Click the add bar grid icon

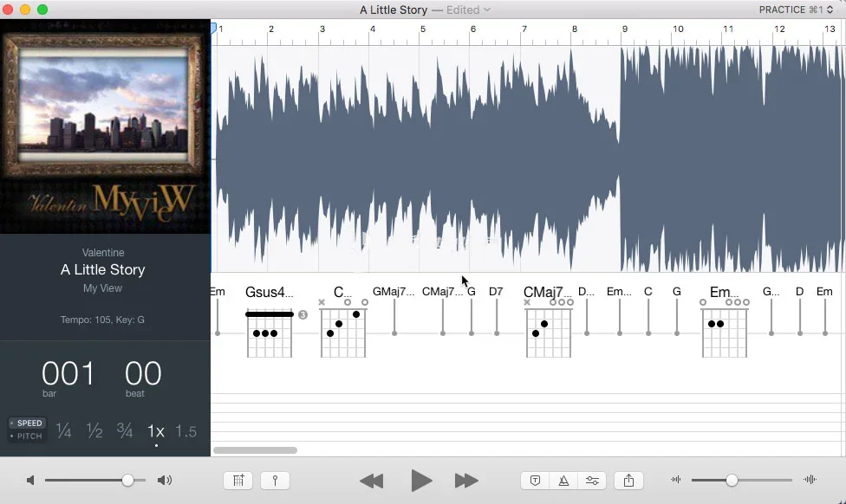point(238,481)
